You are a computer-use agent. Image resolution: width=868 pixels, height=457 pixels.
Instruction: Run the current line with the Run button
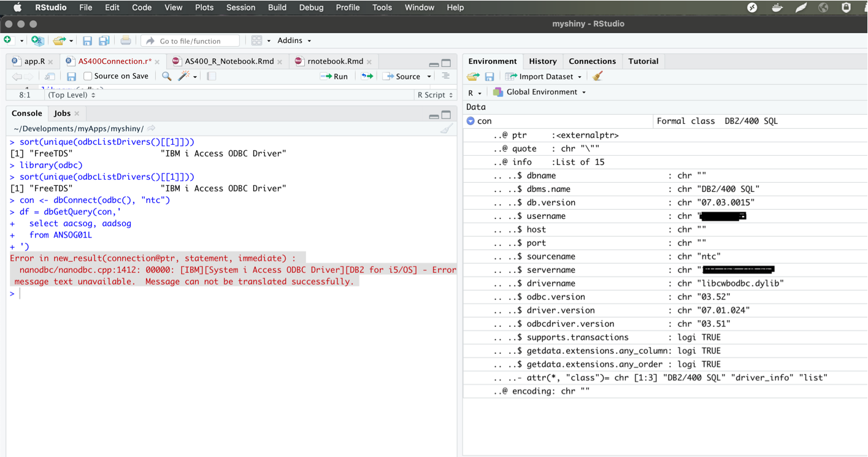tap(334, 76)
